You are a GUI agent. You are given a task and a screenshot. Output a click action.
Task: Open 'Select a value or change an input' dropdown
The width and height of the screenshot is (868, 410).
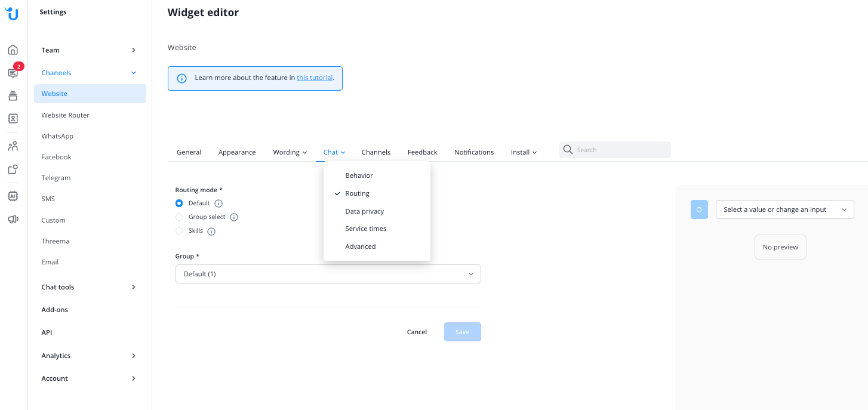point(784,209)
